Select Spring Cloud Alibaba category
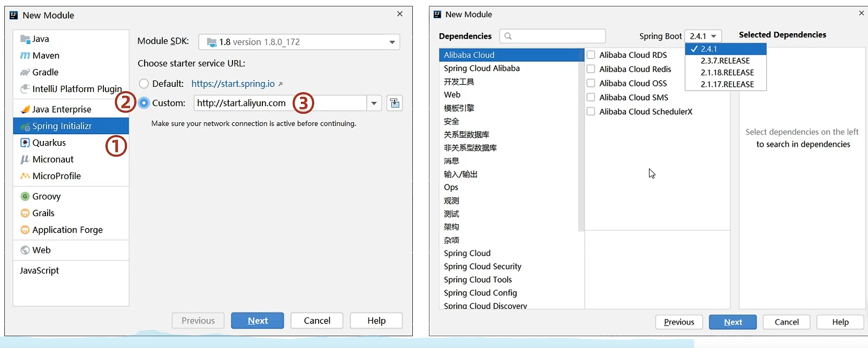868x348 pixels. tap(509, 68)
